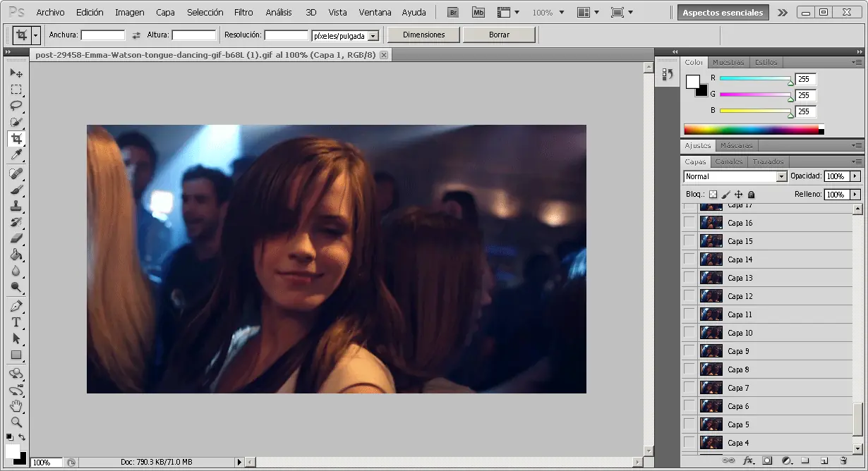Select the Brush tool
Screen dimensions: 868x471
(x=16, y=190)
